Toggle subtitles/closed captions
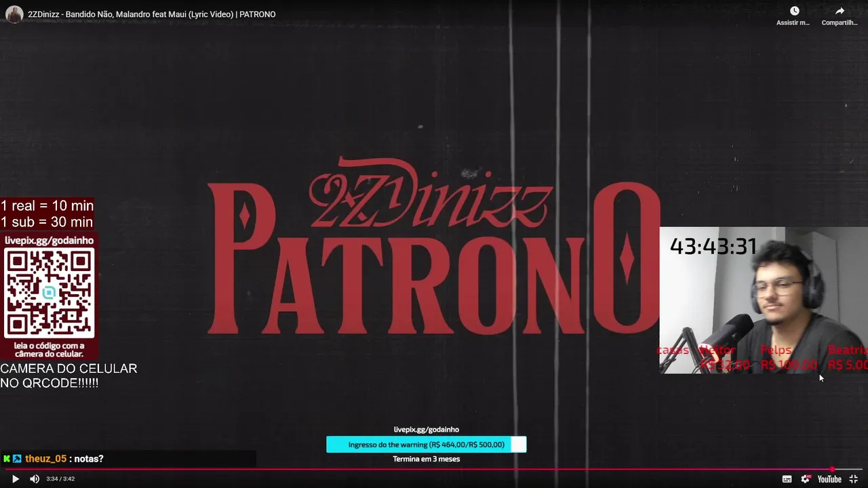The height and width of the screenshot is (488, 868). pyautogui.click(x=787, y=479)
